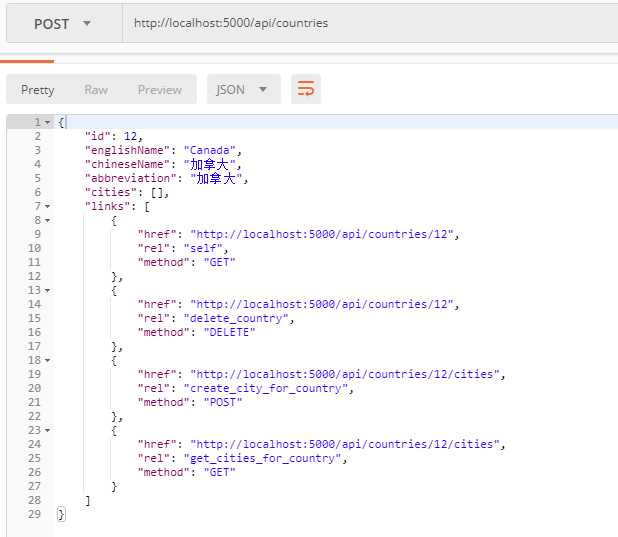618x537 pixels.
Task: Click the "Canada" englishName value
Action: [x=210, y=150]
